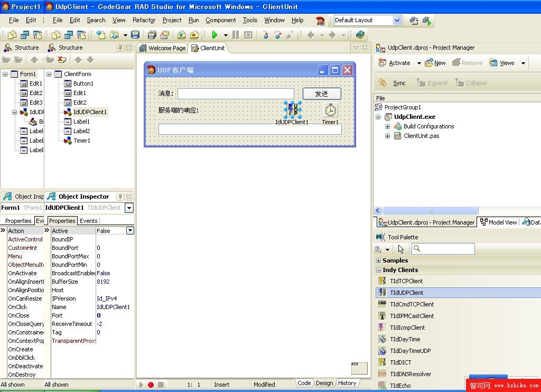Click Sync in Project Manager
This screenshot has height=392, width=541.
pos(392,83)
